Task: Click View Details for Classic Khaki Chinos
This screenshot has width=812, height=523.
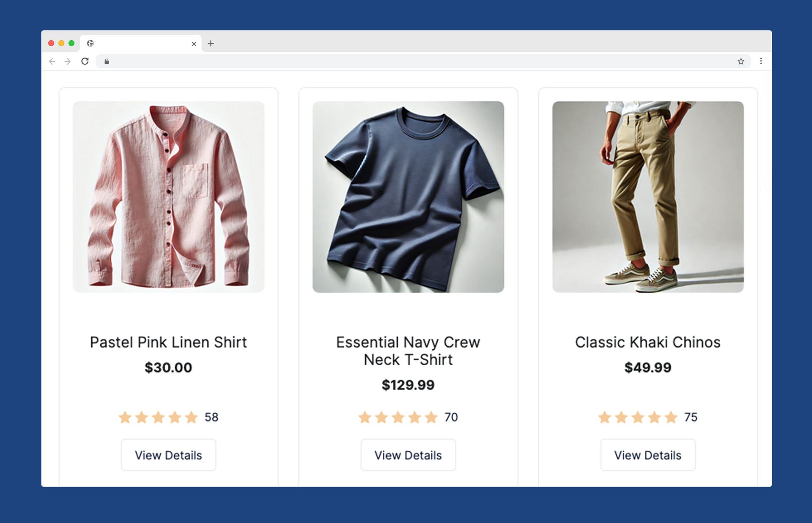Action: pyautogui.click(x=648, y=455)
